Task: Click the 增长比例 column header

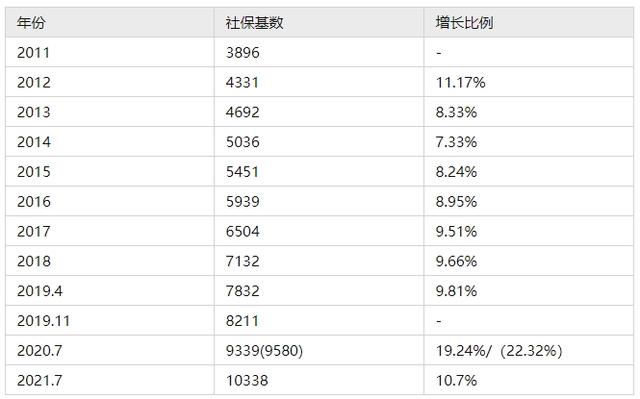Action: click(x=529, y=22)
